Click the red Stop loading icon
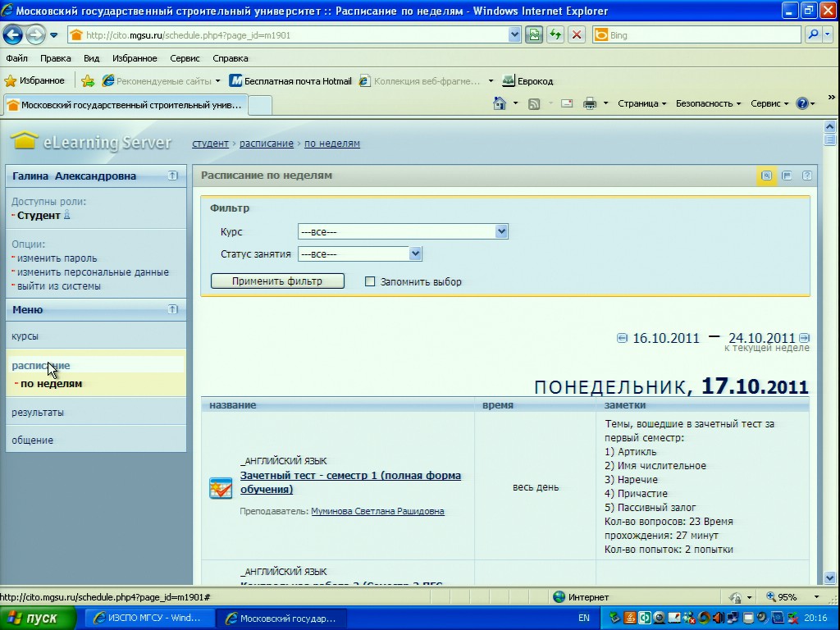This screenshot has width=840, height=630. point(577,35)
